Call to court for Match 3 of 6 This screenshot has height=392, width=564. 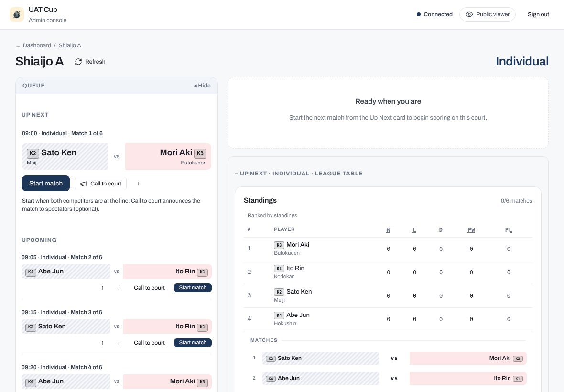[149, 343]
